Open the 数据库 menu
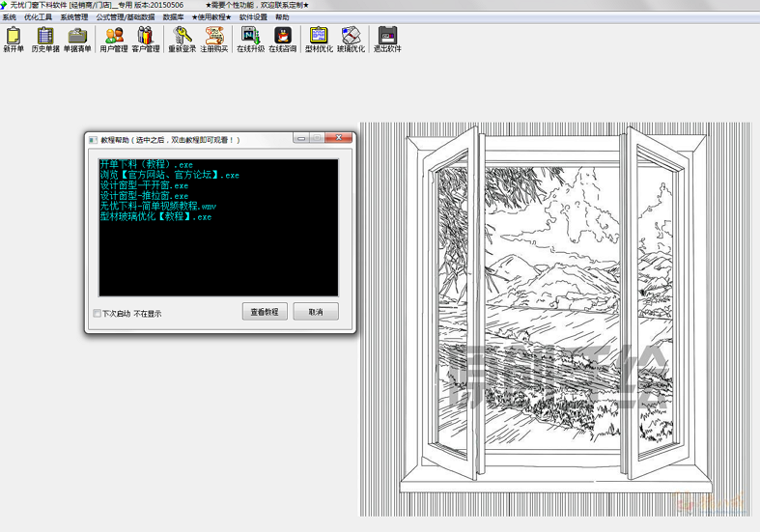This screenshot has width=760, height=532. tap(173, 17)
